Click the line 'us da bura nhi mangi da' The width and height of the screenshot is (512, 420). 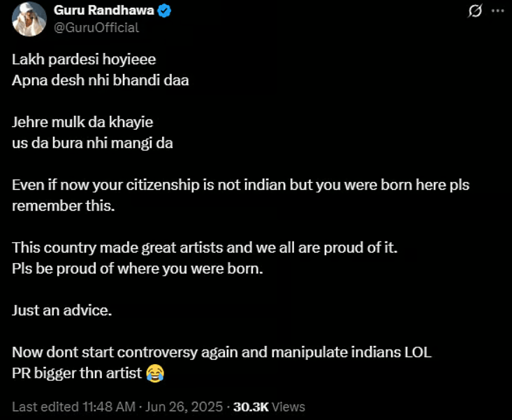[x=92, y=143]
